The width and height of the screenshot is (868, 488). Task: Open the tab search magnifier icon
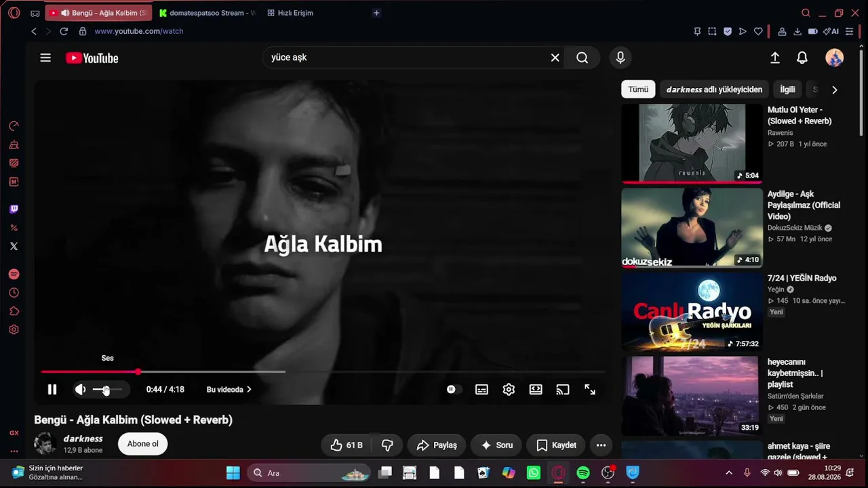[806, 13]
